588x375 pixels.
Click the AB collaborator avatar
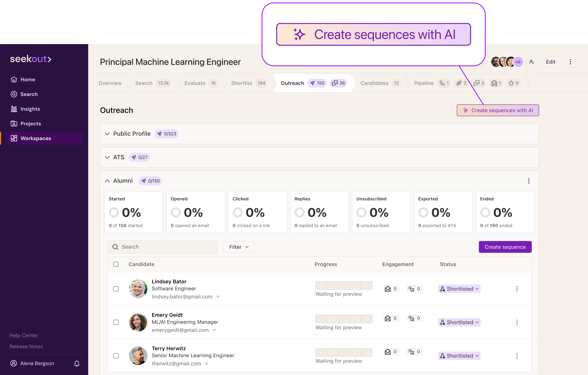click(518, 62)
